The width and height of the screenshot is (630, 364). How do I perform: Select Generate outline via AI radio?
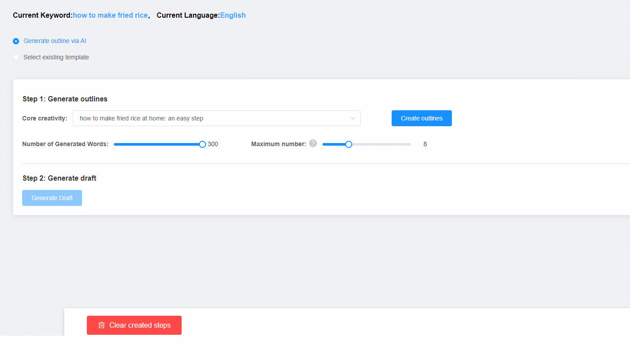pyautogui.click(x=16, y=41)
